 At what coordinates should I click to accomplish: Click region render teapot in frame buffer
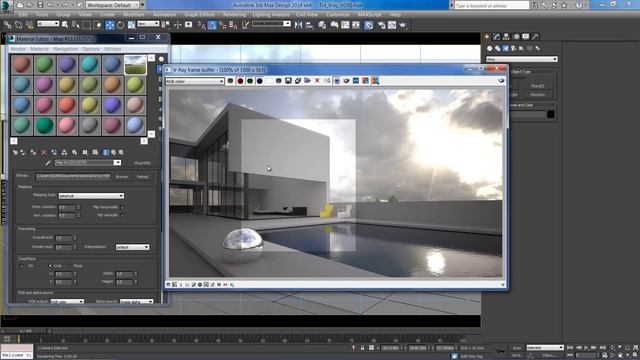pos(346,81)
